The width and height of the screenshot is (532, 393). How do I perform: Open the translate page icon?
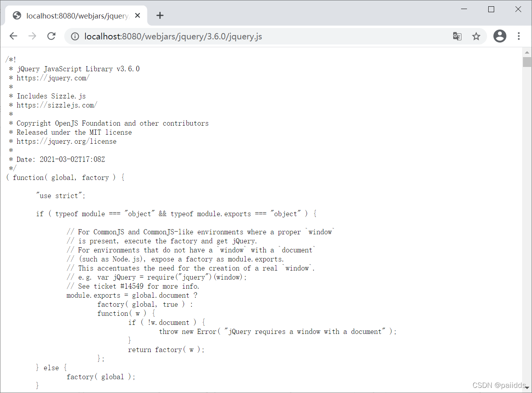[457, 36]
